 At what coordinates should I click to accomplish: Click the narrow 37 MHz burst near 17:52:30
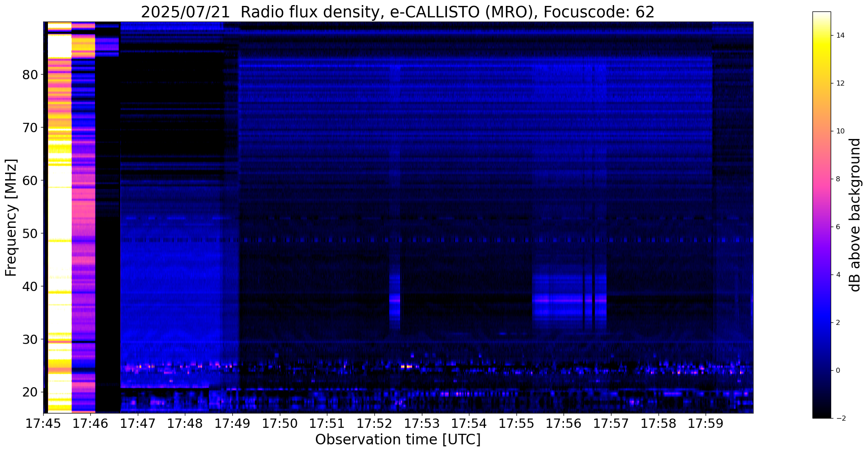395,300
